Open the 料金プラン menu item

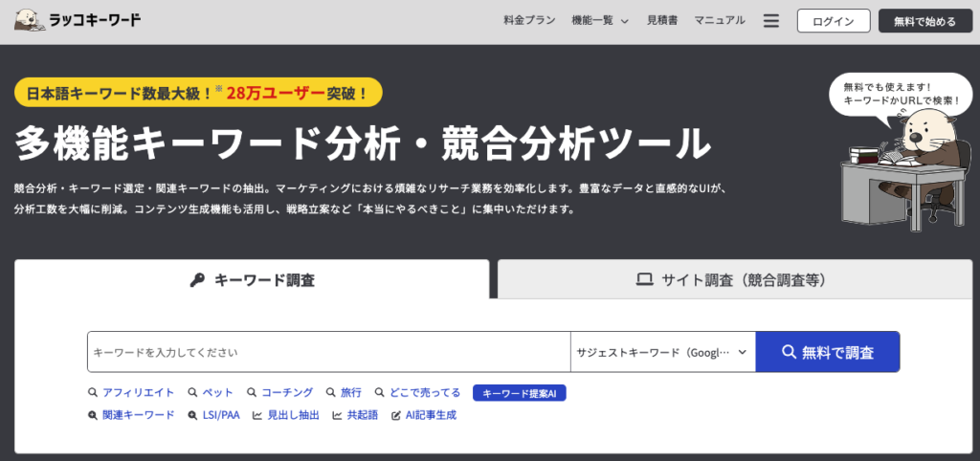click(529, 21)
